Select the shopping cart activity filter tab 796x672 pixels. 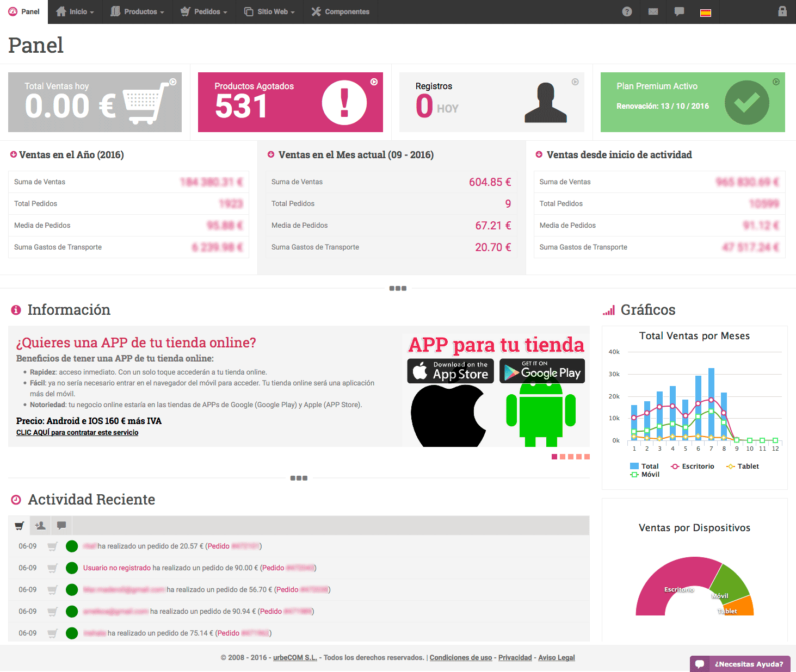coord(20,526)
